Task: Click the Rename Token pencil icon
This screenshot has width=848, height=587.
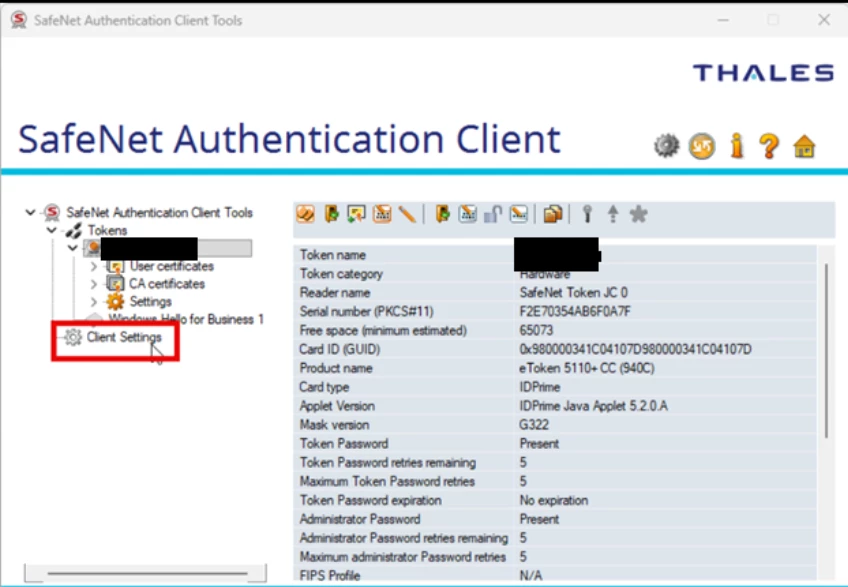Action: click(407, 214)
